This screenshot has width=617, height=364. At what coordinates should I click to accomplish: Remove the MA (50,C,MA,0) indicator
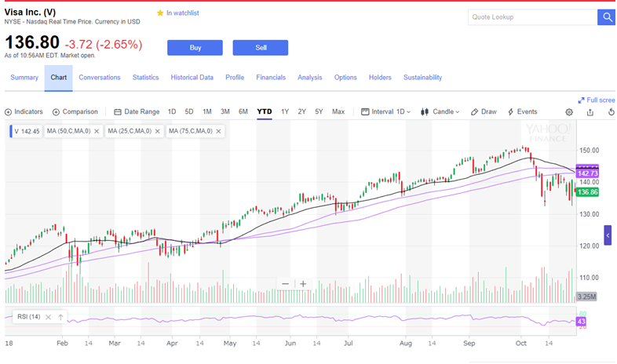pyautogui.click(x=97, y=131)
